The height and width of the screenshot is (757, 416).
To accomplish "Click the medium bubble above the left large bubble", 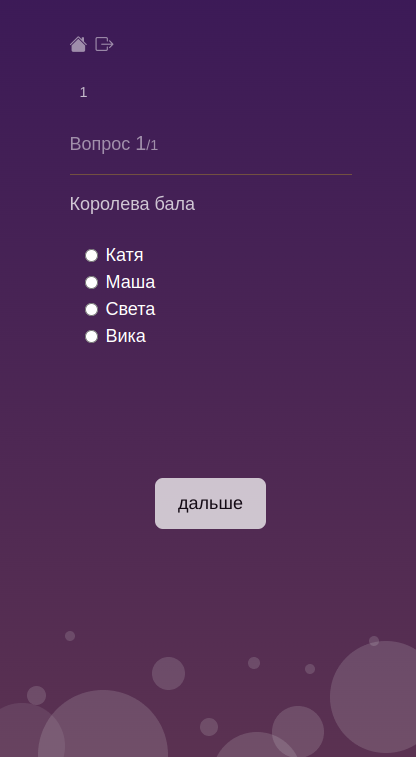I will click(x=168, y=673).
